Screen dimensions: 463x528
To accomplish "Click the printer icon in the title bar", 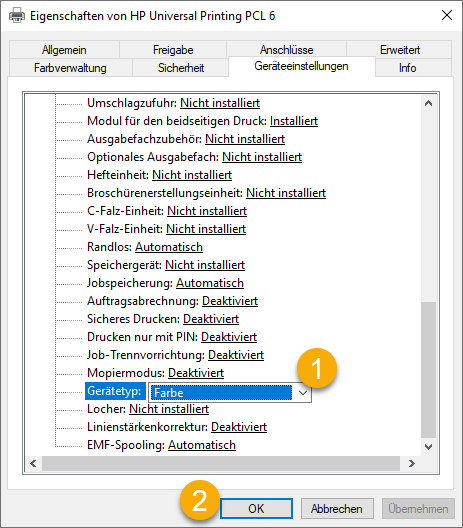I will click(17, 15).
